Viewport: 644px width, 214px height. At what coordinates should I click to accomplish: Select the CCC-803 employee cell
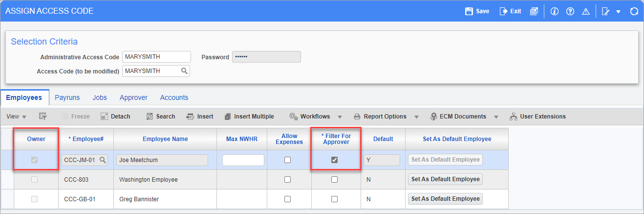coord(86,180)
